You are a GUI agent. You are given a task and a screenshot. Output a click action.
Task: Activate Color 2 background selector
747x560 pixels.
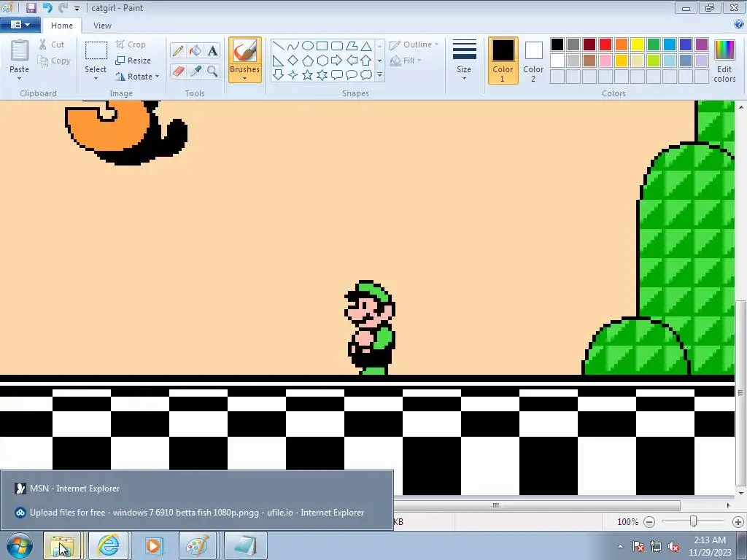click(x=533, y=61)
